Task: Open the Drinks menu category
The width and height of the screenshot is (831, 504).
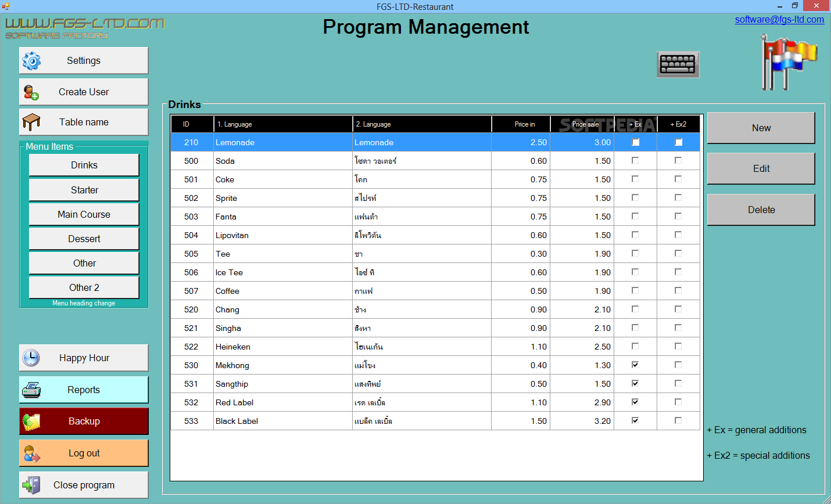Action: (x=84, y=165)
